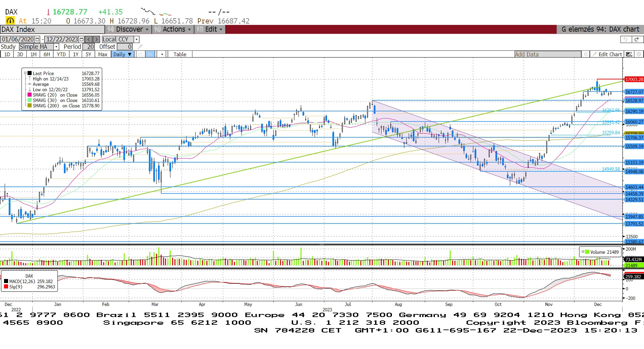This screenshot has width=644, height=349.
Task: Open the Daily periodicity dropdown
Action: click(122, 54)
